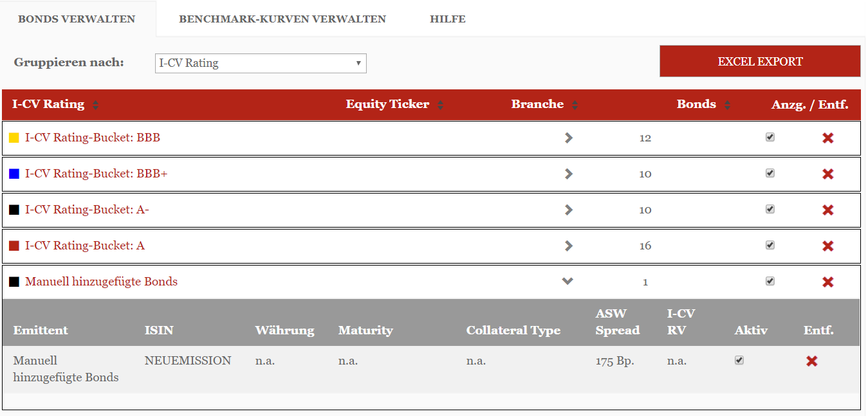This screenshot has height=416, width=868.
Task: Open the Hilfe tab
Action: (448, 19)
